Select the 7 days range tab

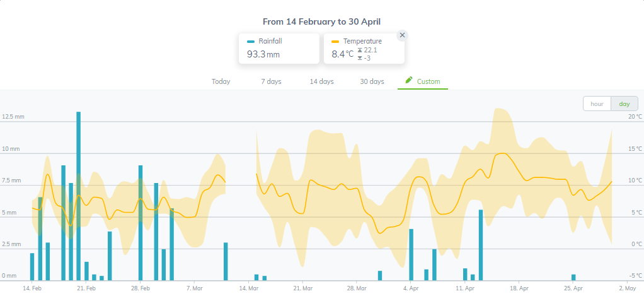271,81
